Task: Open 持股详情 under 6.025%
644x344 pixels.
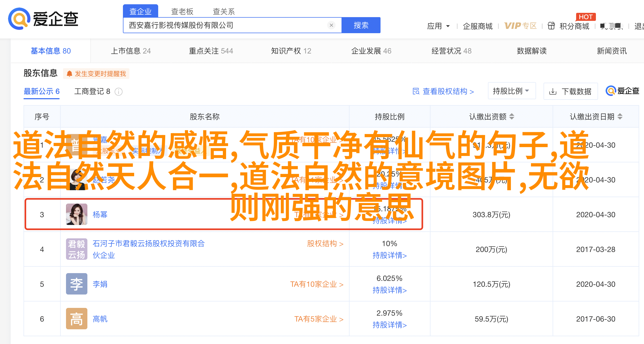Action: (x=390, y=290)
